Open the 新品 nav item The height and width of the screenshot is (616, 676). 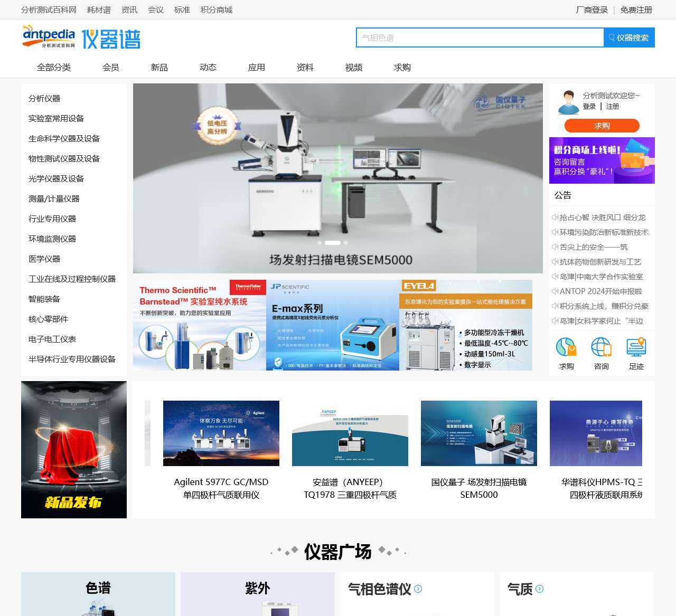coord(159,68)
